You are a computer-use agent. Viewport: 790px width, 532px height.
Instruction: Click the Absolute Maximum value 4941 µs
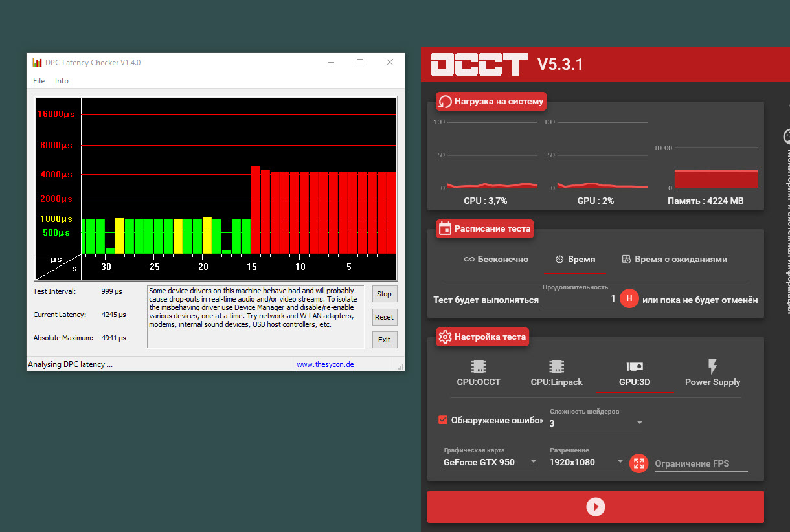113,338
